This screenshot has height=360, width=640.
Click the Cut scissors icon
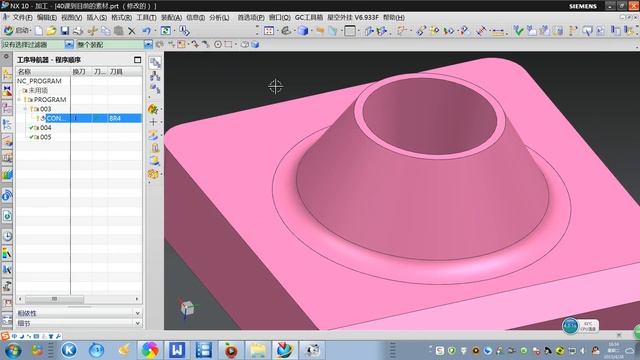(x=92, y=31)
